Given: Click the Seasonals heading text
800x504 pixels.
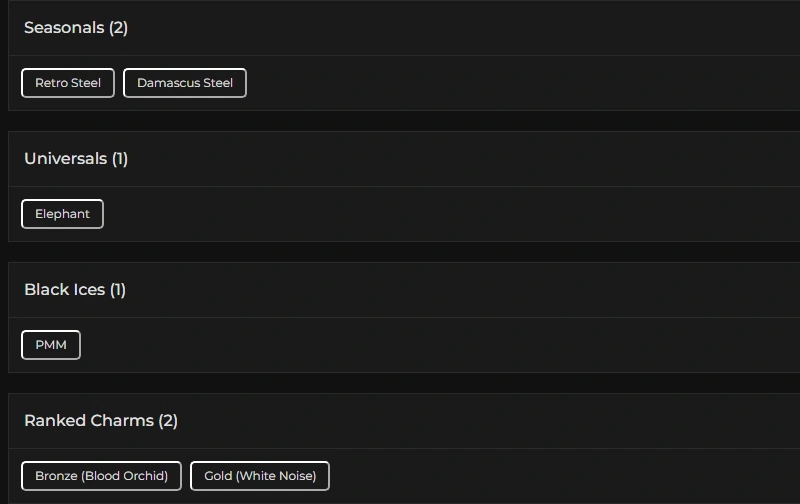Looking at the screenshot, I should (76, 28).
